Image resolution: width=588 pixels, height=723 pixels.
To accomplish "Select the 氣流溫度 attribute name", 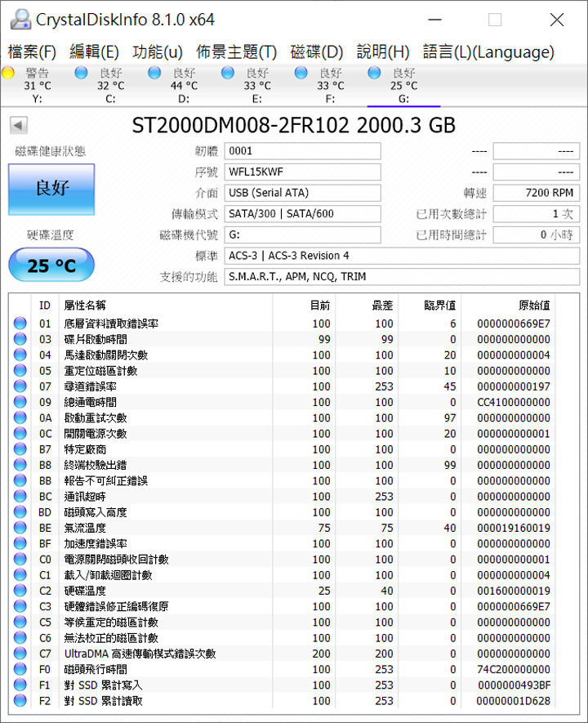I will pyautogui.click(x=85, y=528).
